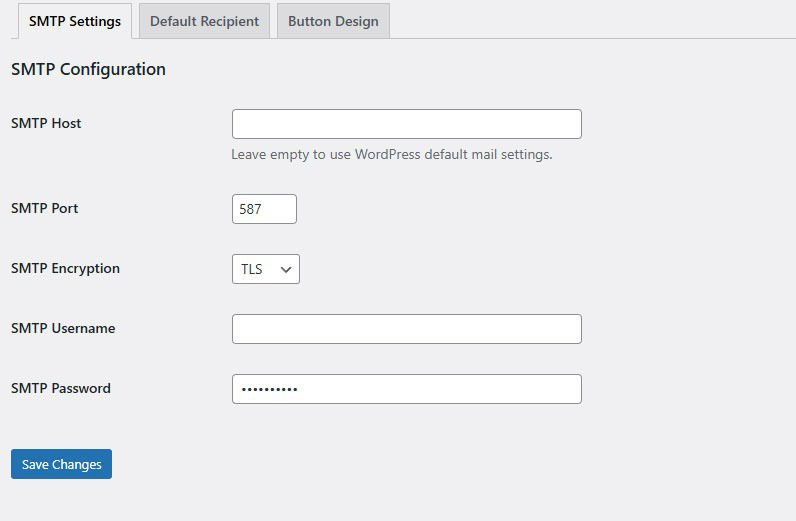Screen dimensions: 796x521
Task: Focus the SMTP Port number field
Action: (x=264, y=209)
